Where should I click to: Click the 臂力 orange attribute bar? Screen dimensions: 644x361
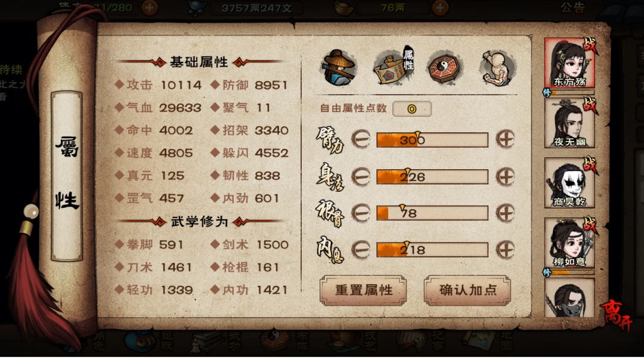tap(432, 140)
